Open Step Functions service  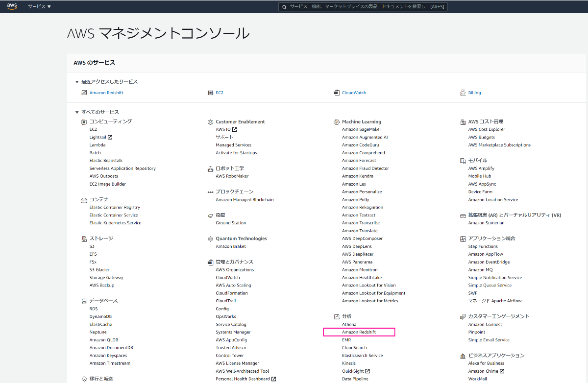(x=483, y=246)
